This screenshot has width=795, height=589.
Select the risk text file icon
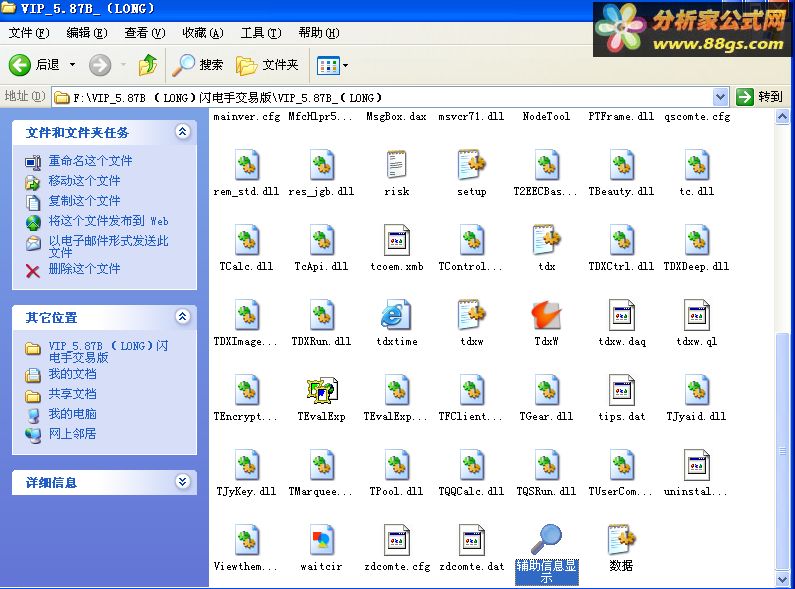coord(396,164)
